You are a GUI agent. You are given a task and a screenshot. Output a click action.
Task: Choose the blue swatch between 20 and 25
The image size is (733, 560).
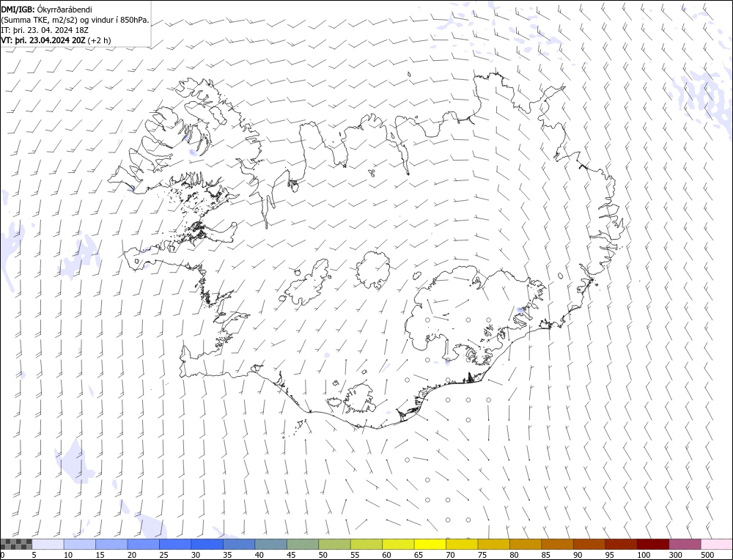click(144, 544)
